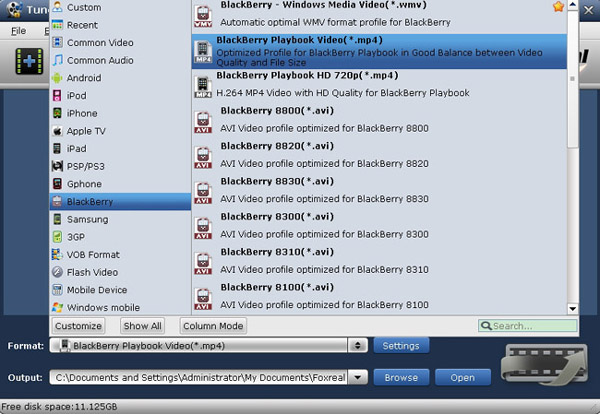Click the big Convert film arrow button
The image size is (600, 414).
pos(544,364)
